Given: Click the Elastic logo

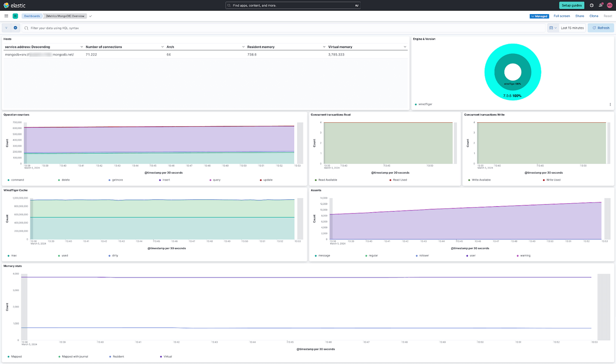Looking at the screenshot, I should click(x=15, y=5).
